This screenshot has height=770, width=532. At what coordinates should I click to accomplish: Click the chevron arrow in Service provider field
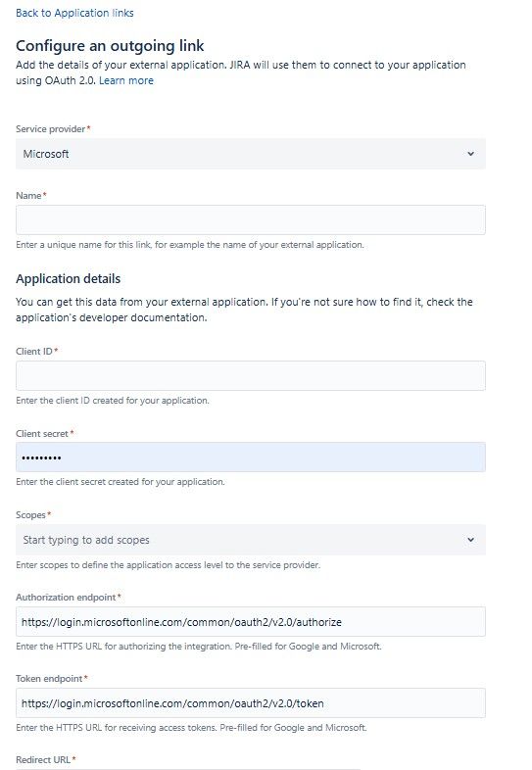click(x=470, y=154)
